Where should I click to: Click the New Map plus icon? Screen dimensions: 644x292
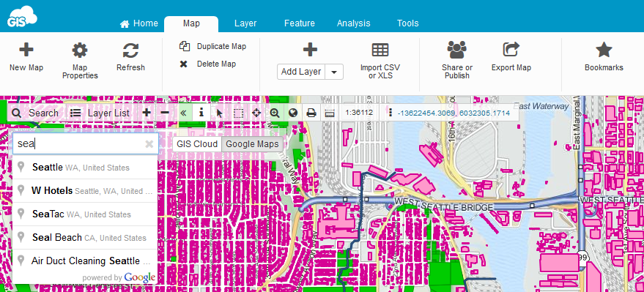26,50
